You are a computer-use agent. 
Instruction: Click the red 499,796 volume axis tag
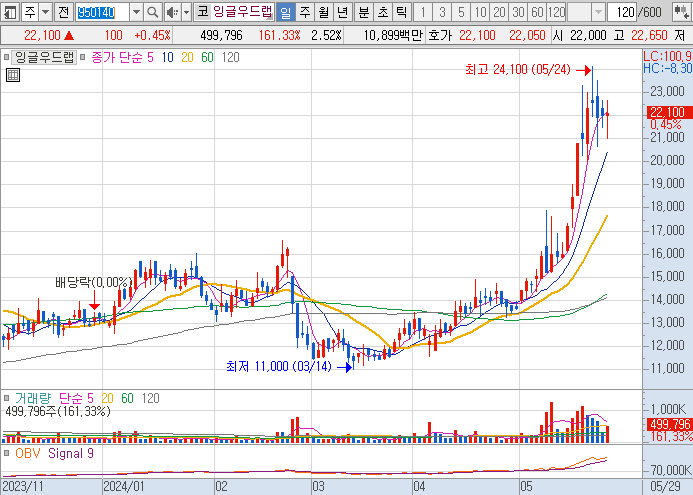point(669,425)
